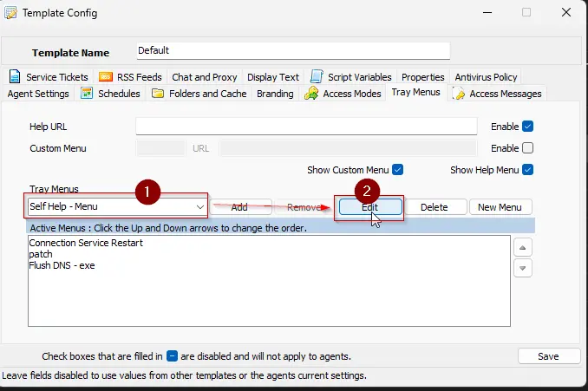Viewport: 588px width, 391px height.
Task: Click the Template Name input field
Action: (293, 50)
